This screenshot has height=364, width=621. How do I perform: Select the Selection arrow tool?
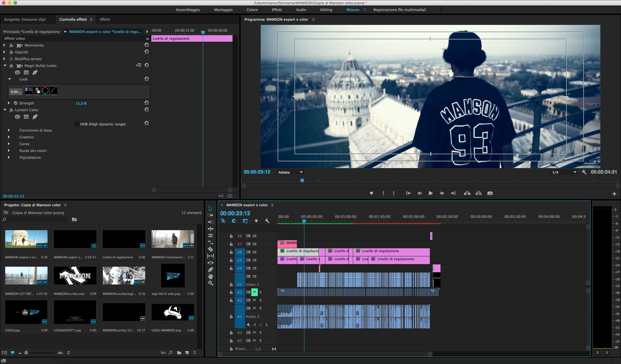(211, 209)
